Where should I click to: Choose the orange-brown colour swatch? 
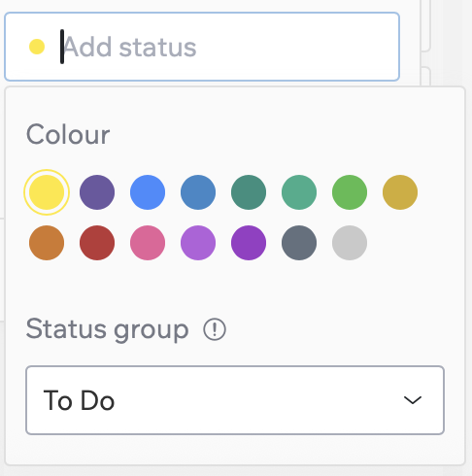tap(47, 243)
